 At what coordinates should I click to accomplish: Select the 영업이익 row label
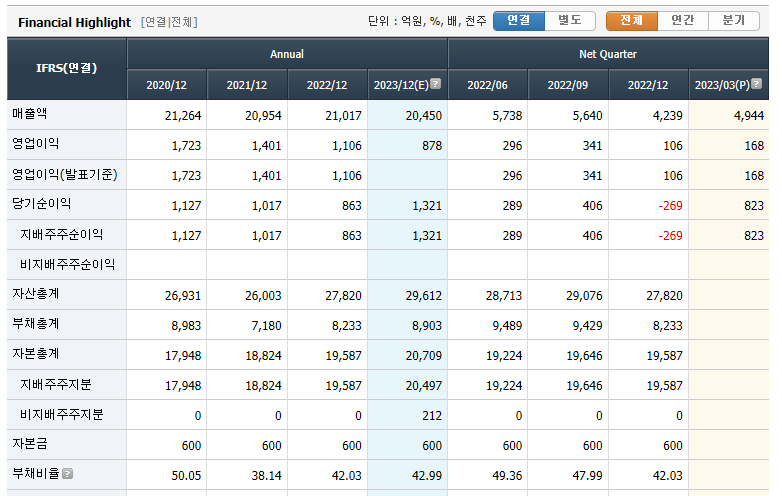(36, 144)
